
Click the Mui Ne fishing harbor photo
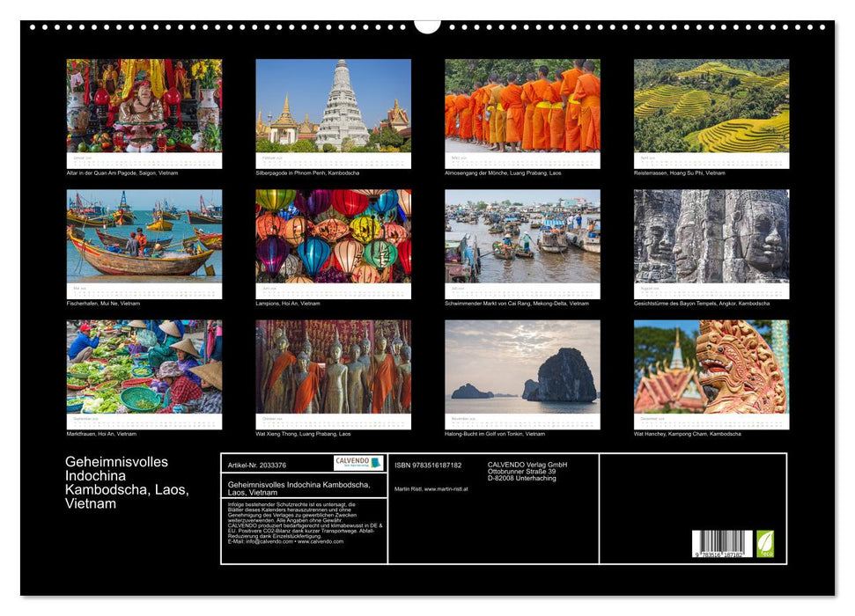(144, 236)
